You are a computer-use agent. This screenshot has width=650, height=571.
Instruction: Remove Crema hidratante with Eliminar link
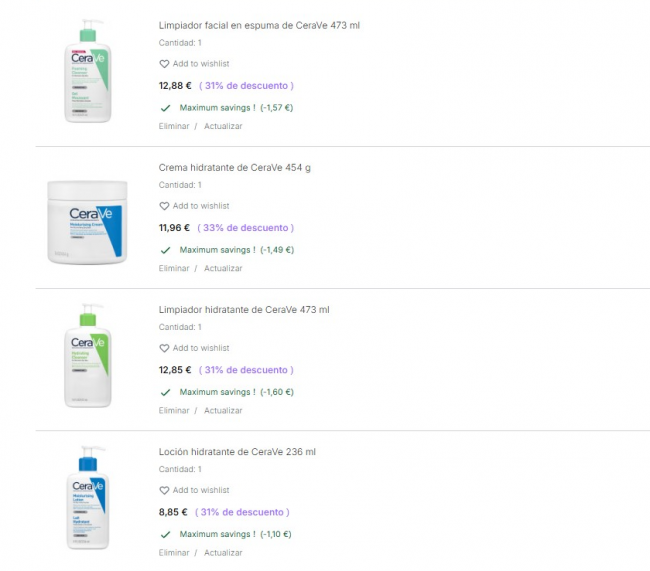coord(174,268)
